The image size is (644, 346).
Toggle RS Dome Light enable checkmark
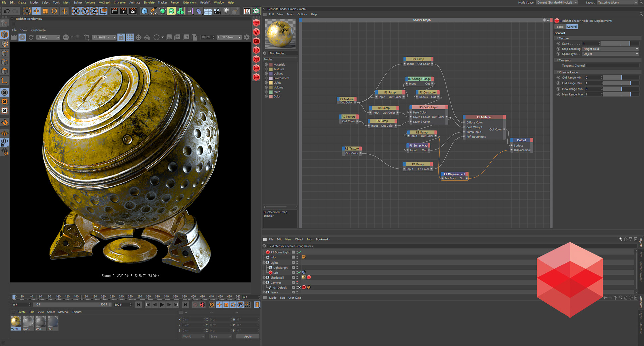pos(299,252)
